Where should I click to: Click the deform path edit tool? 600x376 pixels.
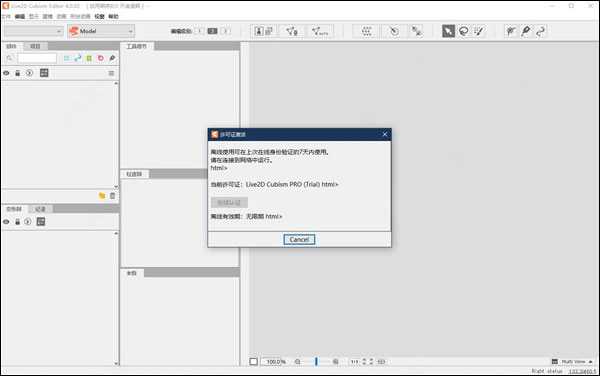(540, 31)
